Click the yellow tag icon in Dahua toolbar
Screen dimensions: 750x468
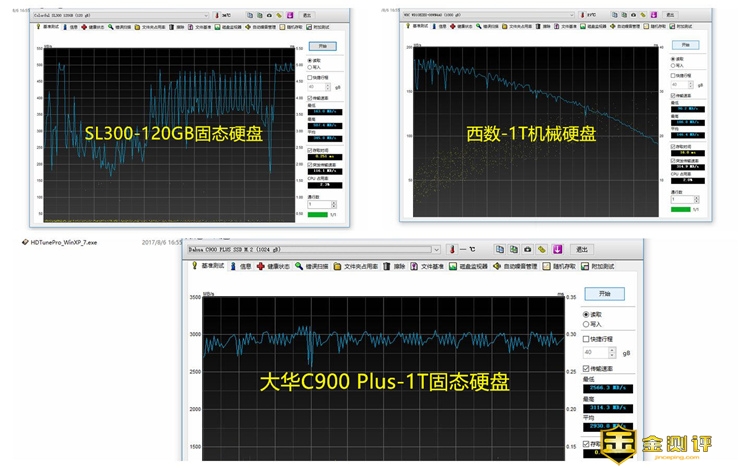(x=541, y=249)
